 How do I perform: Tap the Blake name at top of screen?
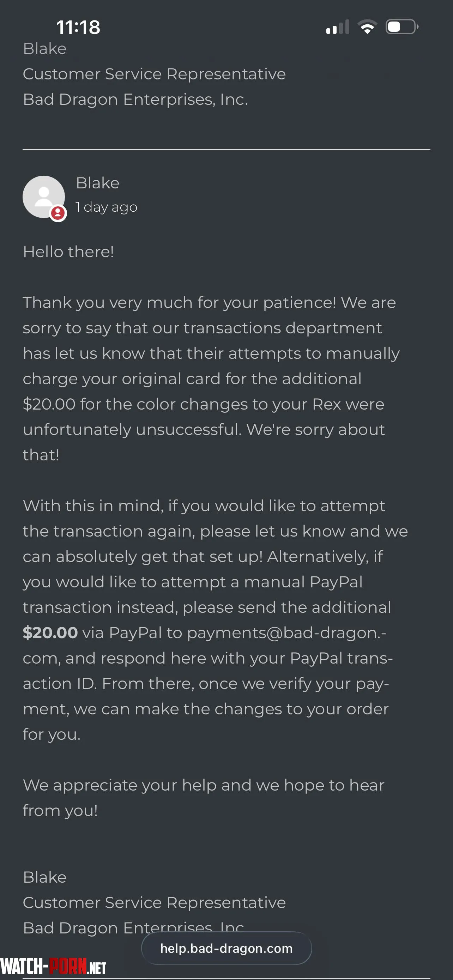[45, 49]
